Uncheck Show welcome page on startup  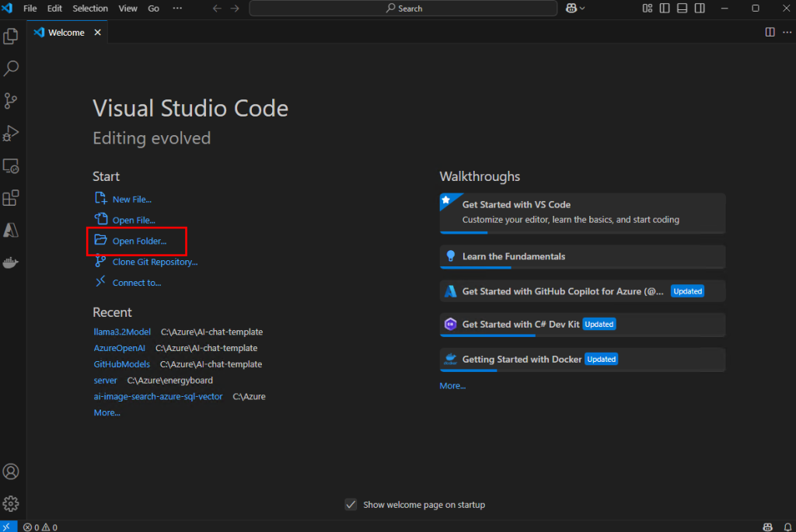point(351,505)
